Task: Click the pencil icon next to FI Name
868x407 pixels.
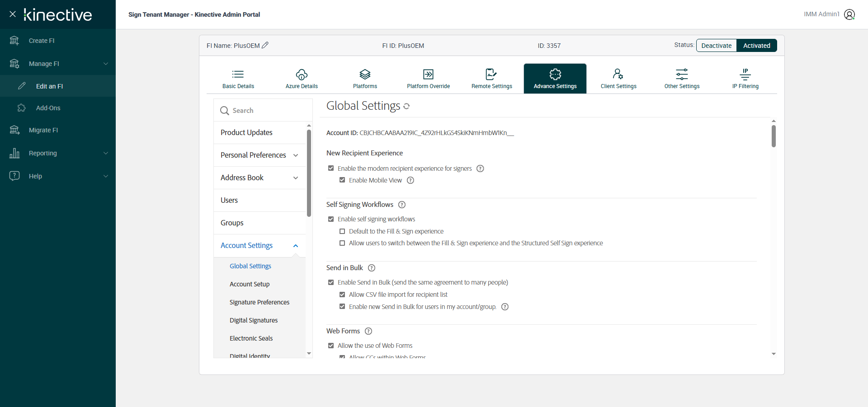Action: click(x=265, y=45)
